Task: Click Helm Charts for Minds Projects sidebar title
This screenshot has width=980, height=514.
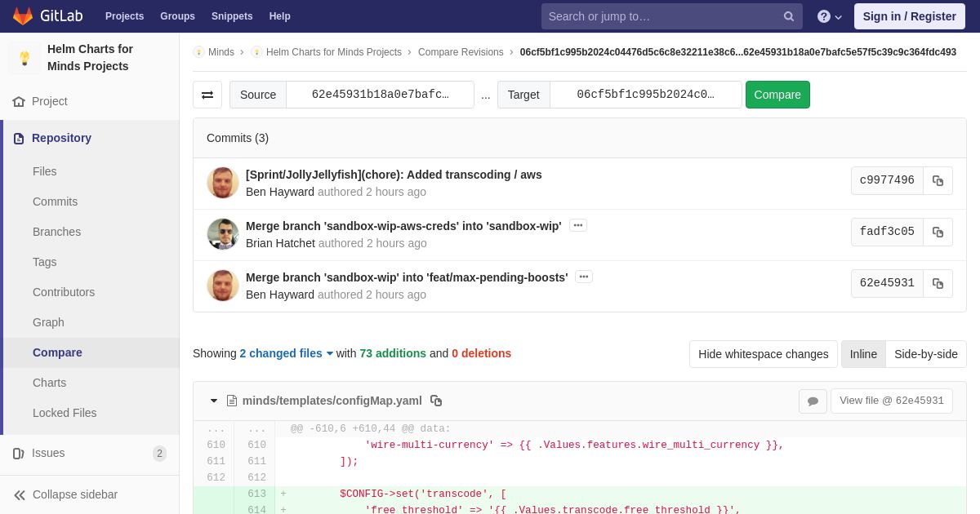Action: point(90,58)
